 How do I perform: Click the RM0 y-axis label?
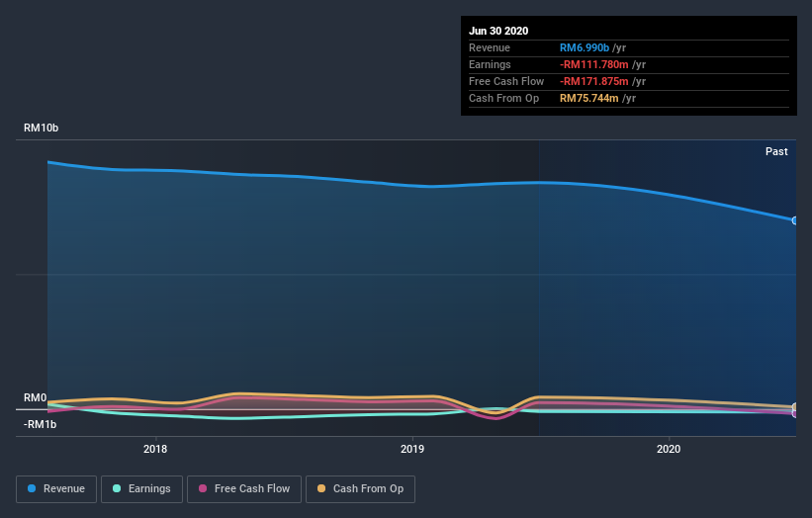click(x=36, y=397)
